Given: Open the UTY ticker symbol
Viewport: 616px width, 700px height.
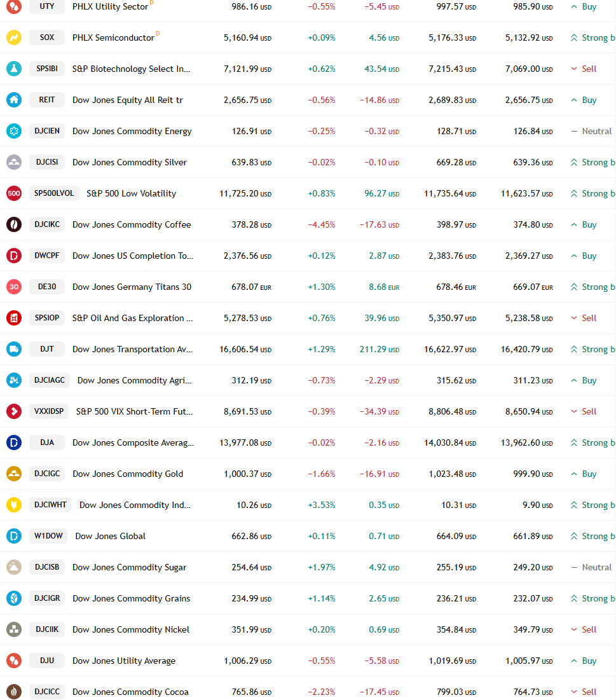Looking at the screenshot, I should (x=47, y=6).
